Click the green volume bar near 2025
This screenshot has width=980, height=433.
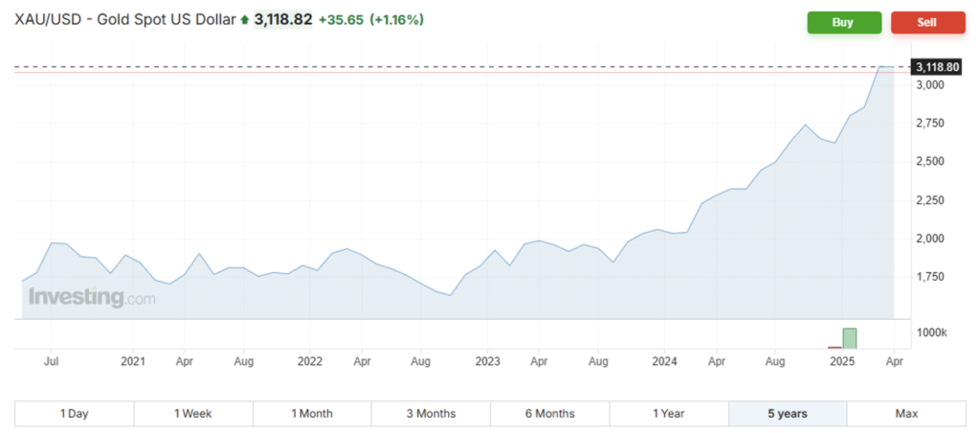point(850,338)
